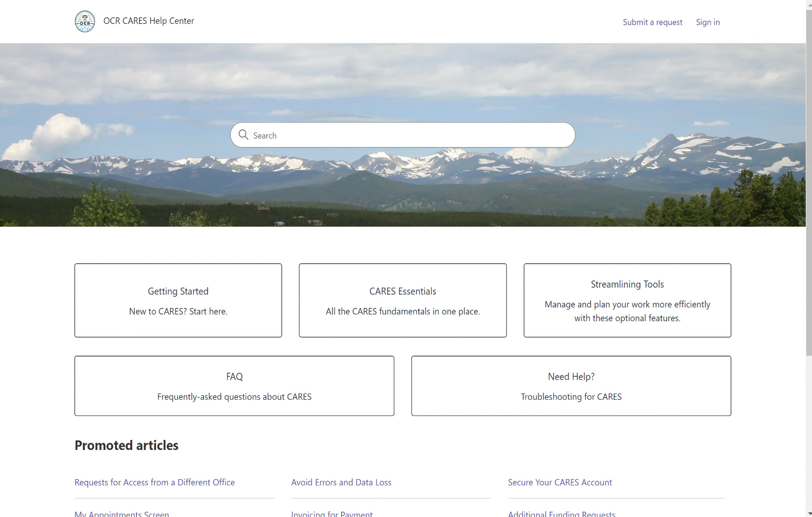This screenshot has width=812, height=517.
Task: Open the Need Help? troubleshooting card
Action: [x=571, y=386]
